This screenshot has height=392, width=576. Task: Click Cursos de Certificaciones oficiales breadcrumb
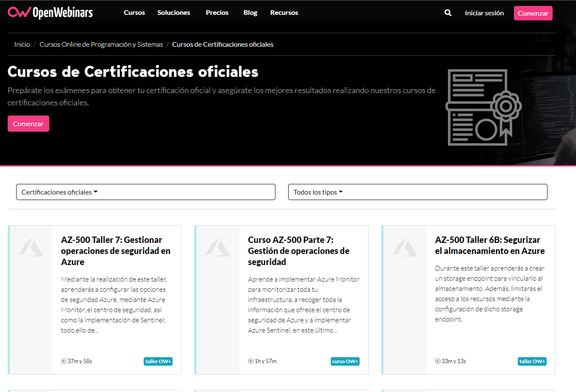pyautogui.click(x=223, y=44)
